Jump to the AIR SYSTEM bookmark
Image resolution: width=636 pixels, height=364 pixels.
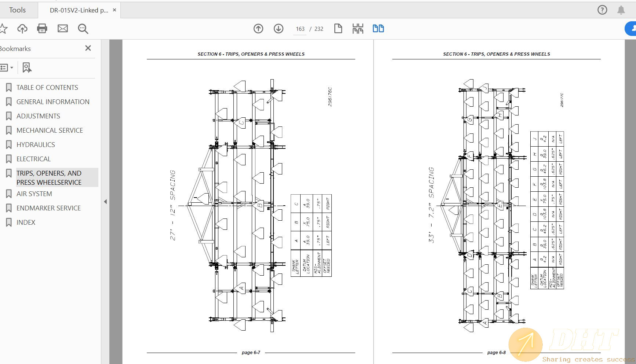(x=34, y=194)
